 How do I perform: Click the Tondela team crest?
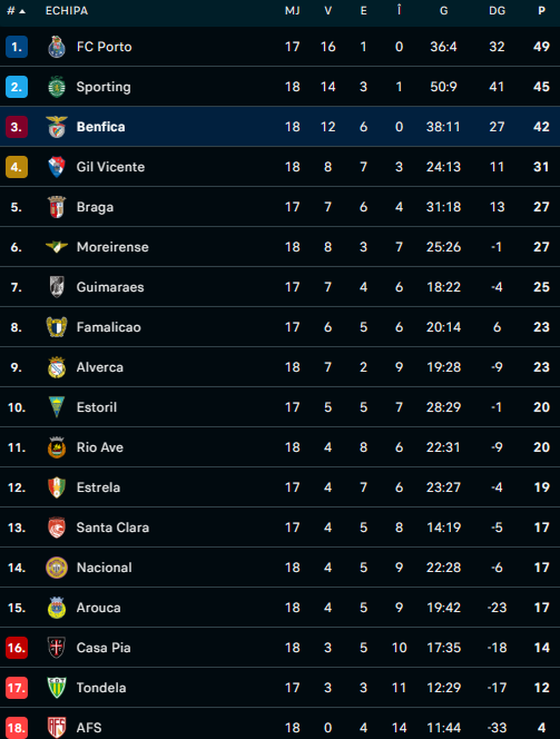tap(57, 688)
